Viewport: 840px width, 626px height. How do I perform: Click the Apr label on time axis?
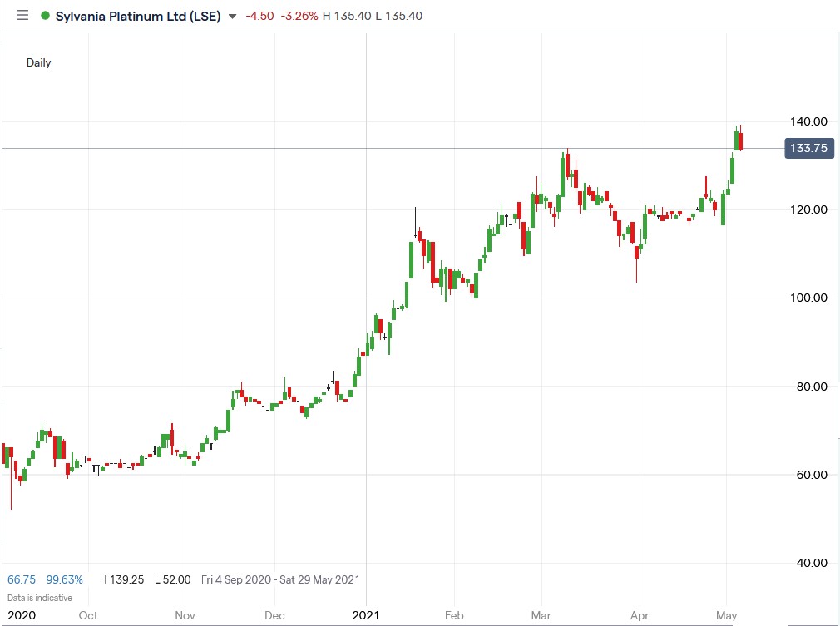(x=640, y=615)
